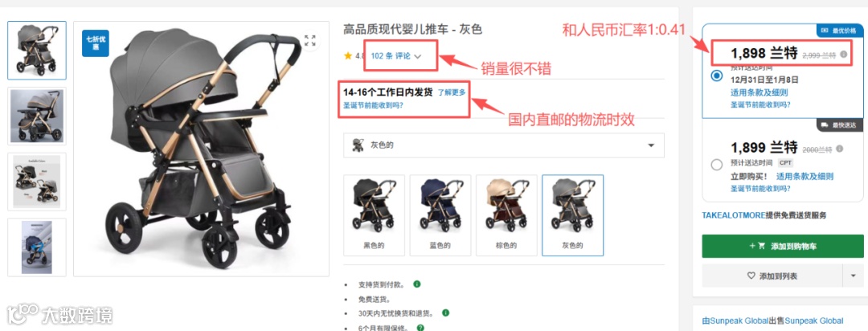
Task: Choose the 蓝色的 stroller color option
Action: [440, 215]
